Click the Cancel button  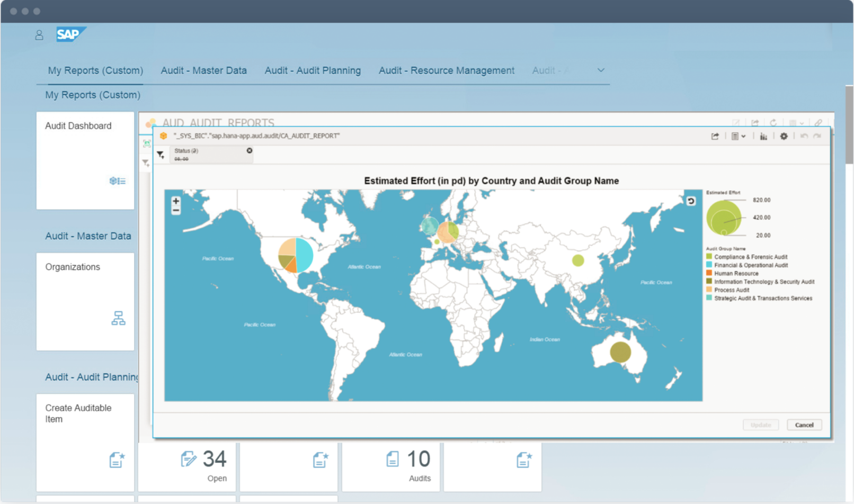804,425
